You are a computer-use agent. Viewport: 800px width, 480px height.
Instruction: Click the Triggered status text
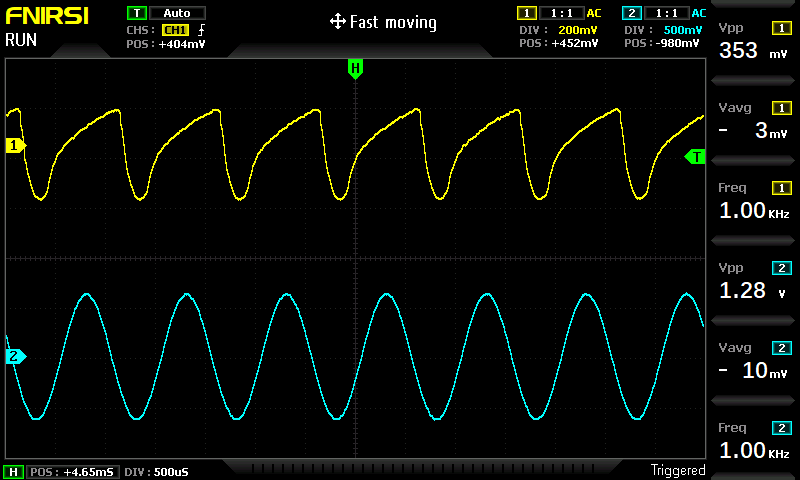(x=678, y=470)
